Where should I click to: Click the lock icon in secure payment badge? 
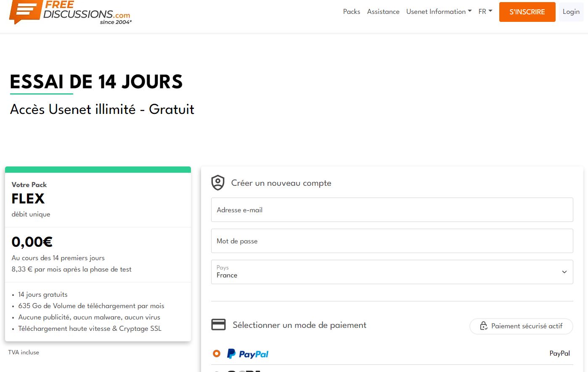484,326
